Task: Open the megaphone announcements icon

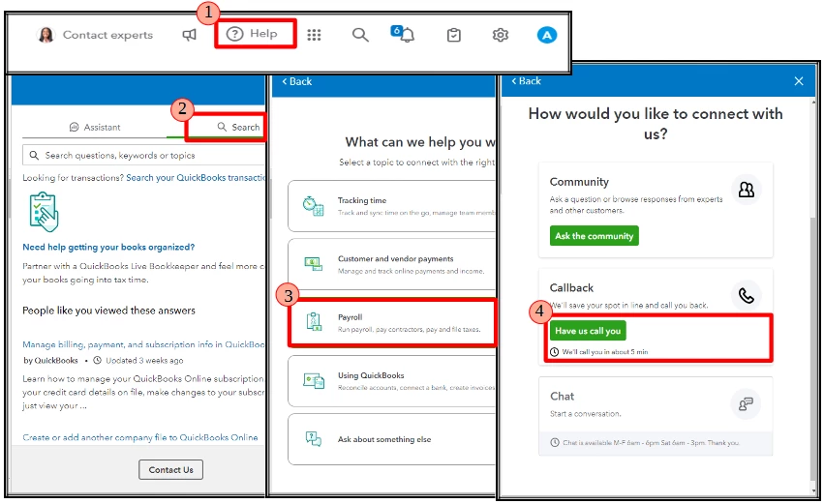Action: click(x=189, y=35)
